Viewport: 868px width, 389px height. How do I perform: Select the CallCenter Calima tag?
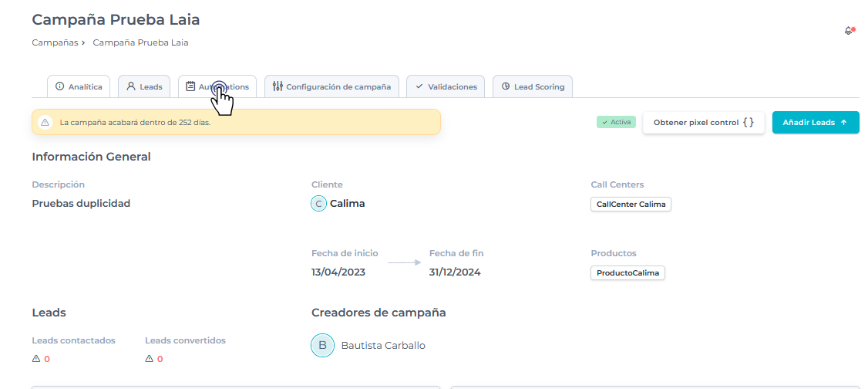click(x=631, y=204)
